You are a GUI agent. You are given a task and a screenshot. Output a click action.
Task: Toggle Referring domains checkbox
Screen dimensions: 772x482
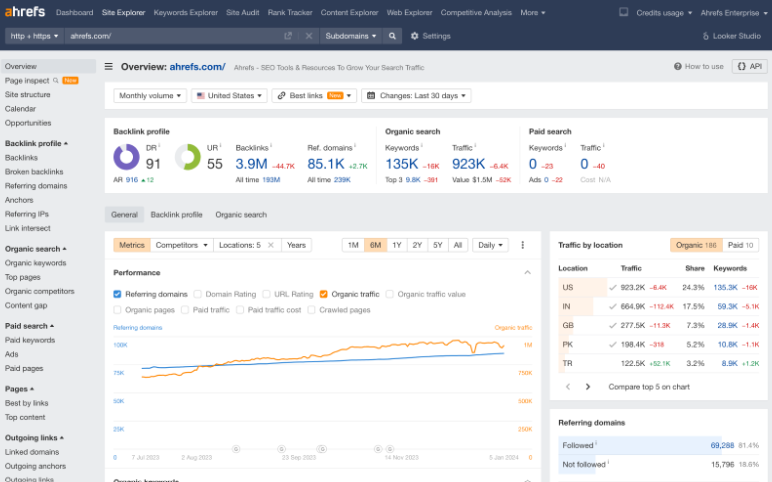[x=117, y=294]
